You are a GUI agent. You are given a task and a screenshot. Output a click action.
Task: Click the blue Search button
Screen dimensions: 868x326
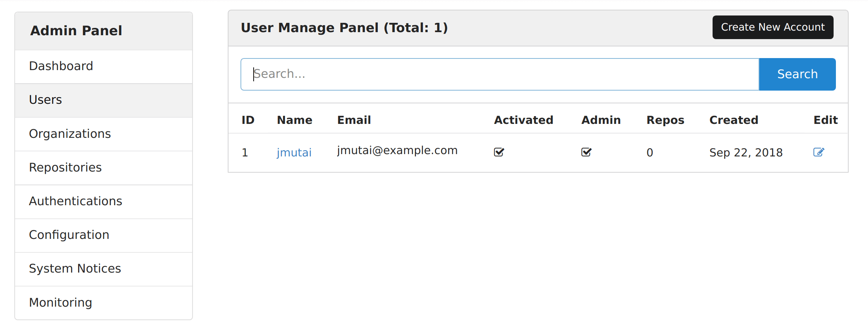[x=797, y=74]
